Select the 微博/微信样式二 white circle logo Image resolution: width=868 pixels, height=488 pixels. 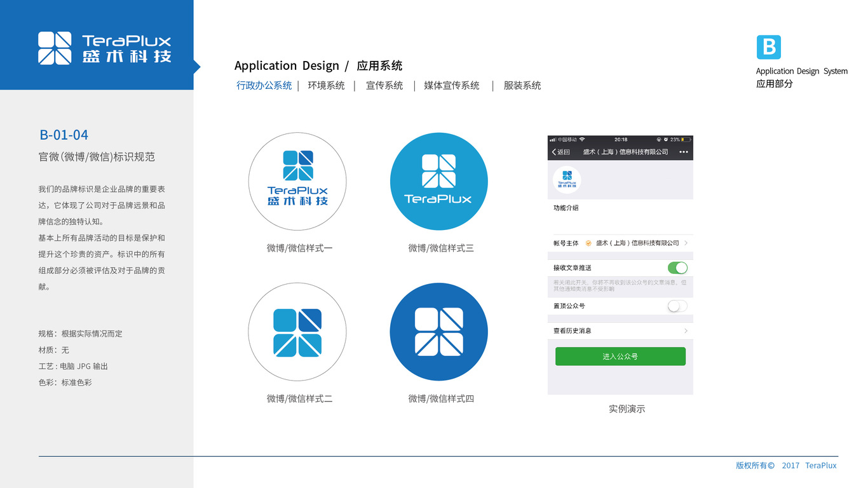(297, 332)
